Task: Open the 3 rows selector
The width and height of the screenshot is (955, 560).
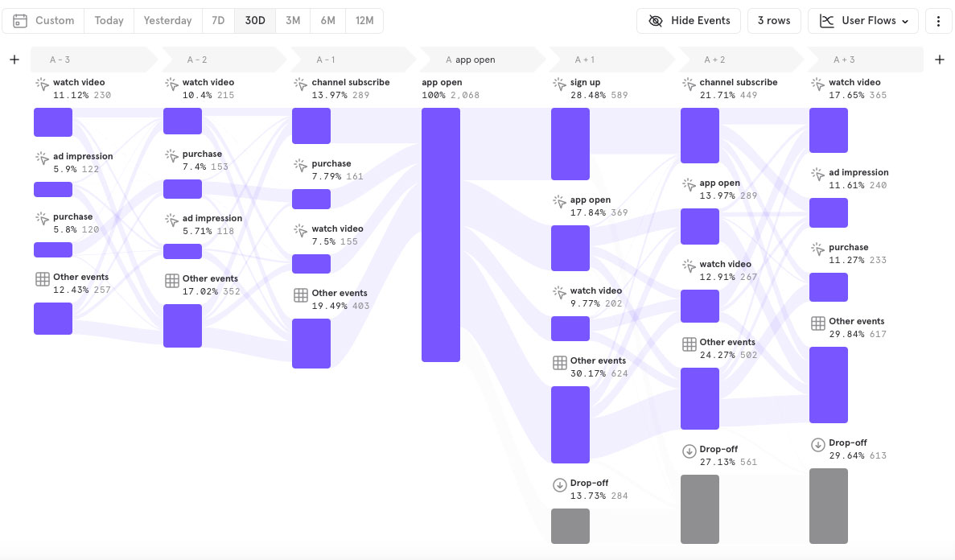Action: (774, 21)
